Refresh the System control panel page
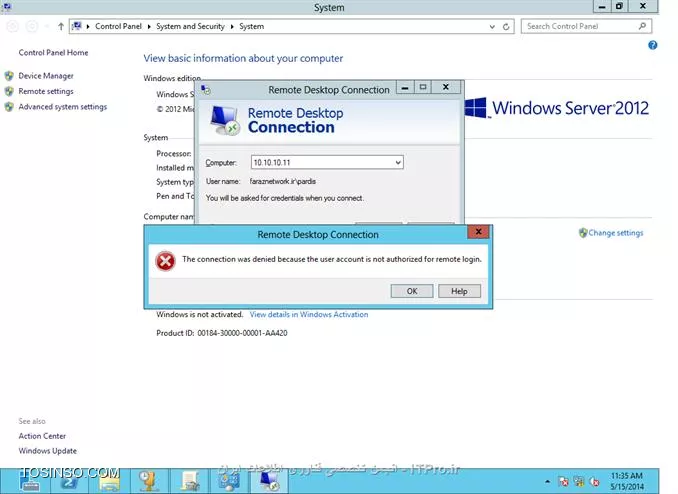 (506, 27)
